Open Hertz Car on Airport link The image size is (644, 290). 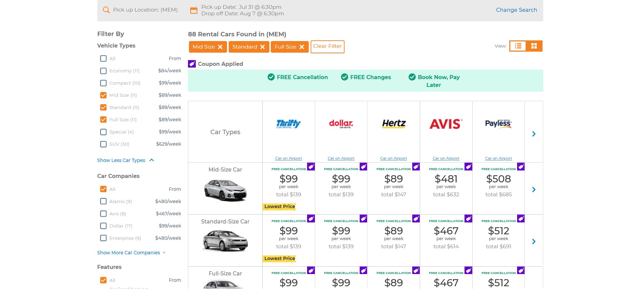394,158
